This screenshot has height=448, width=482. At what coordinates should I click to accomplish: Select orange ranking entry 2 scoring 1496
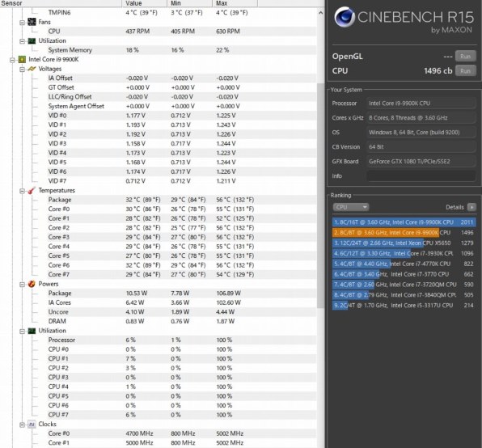404,233
